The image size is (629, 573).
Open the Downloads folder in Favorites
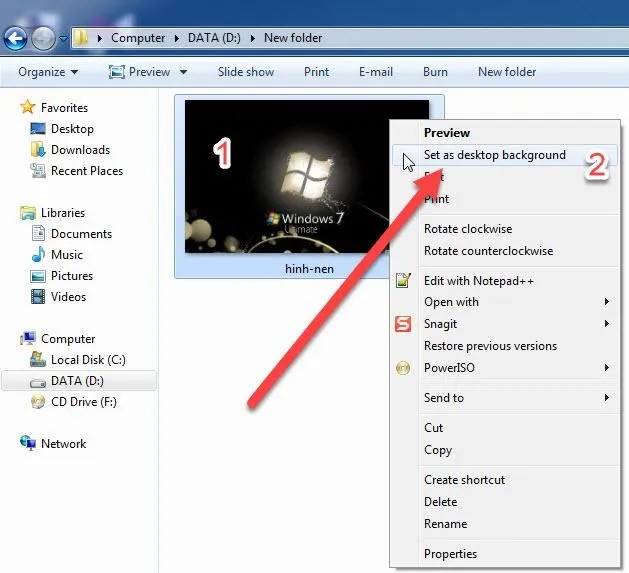(x=80, y=150)
